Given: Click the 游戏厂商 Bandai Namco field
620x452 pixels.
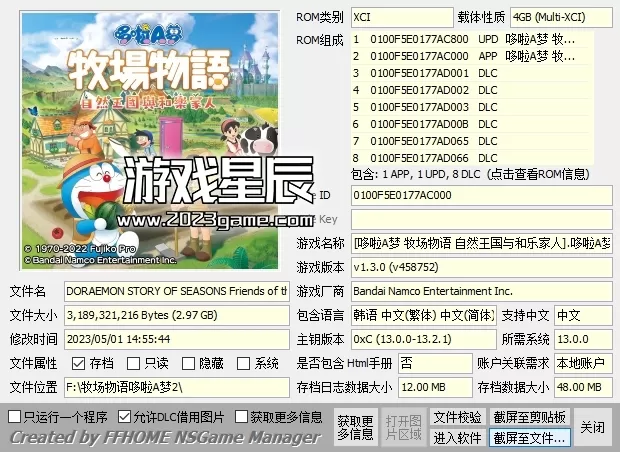Looking at the screenshot, I should tap(480, 291).
